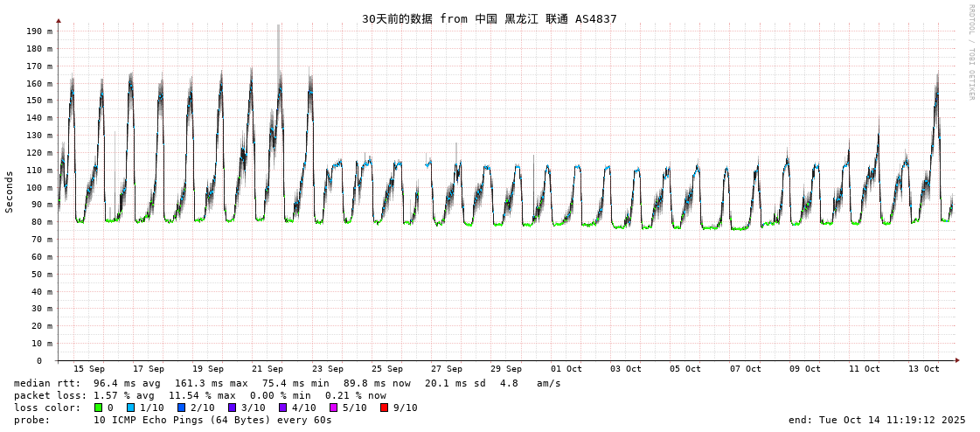Click the arrow at x-axis right end
The width and height of the screenshot is (980, 432).
point(957,360)
